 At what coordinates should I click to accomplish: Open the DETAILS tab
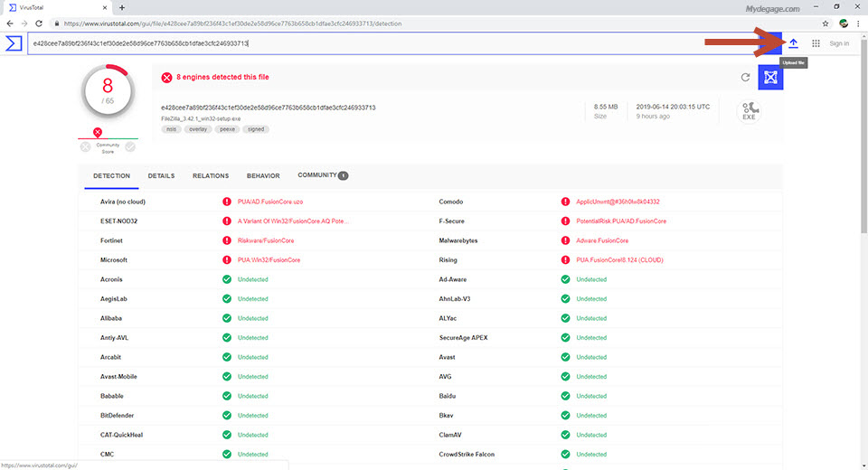[161, 175]
